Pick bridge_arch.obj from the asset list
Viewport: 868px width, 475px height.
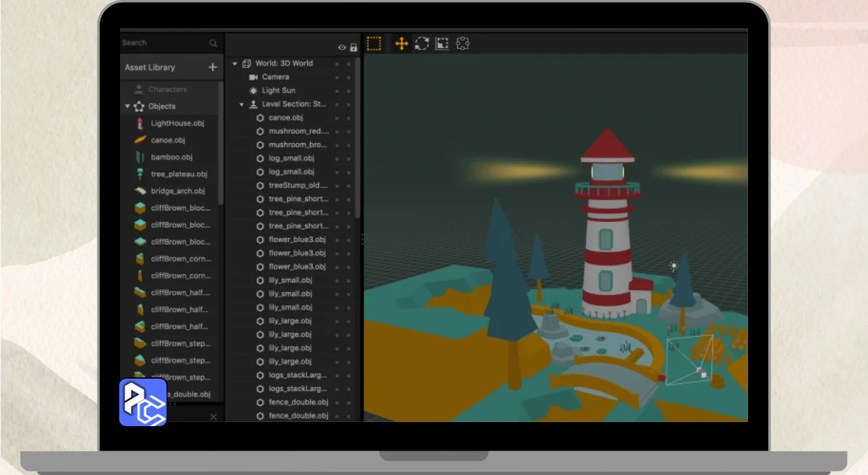(x=178, y=191)
